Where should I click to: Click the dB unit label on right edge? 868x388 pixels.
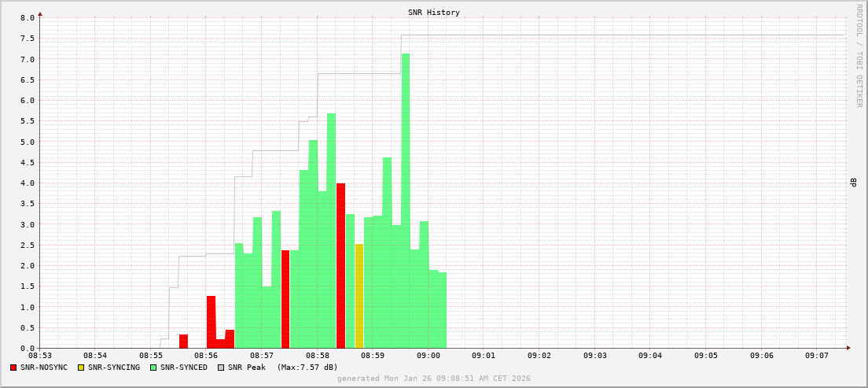(x=853, y=183)
